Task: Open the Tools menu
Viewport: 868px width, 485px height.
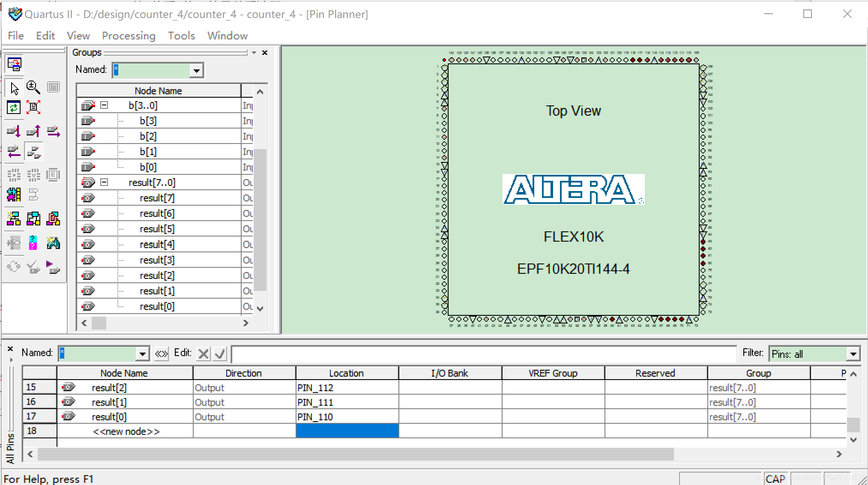Action: (x=181, y=36)
